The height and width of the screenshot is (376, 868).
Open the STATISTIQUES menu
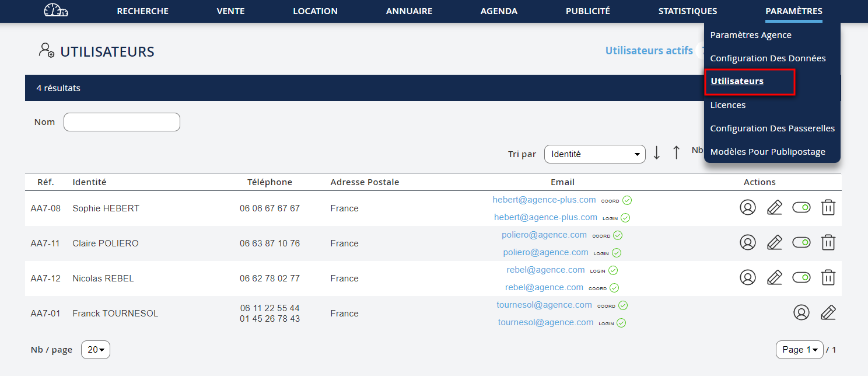tap(687, 11)
